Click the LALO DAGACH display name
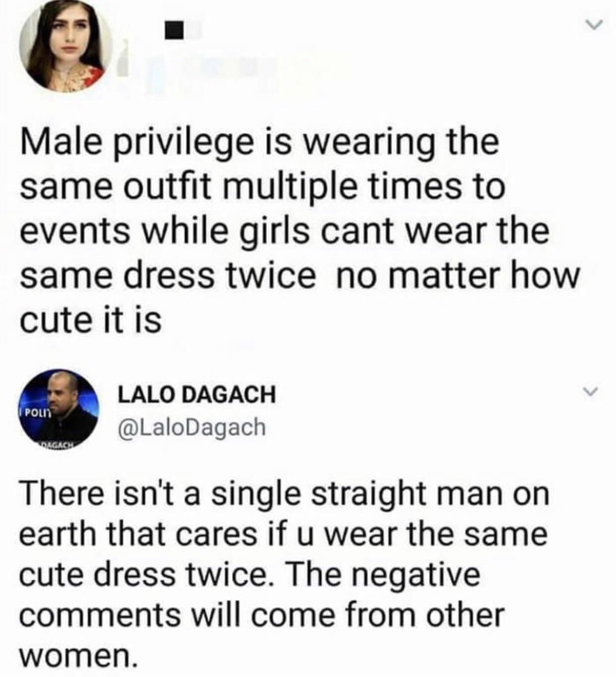 [196, 395]
